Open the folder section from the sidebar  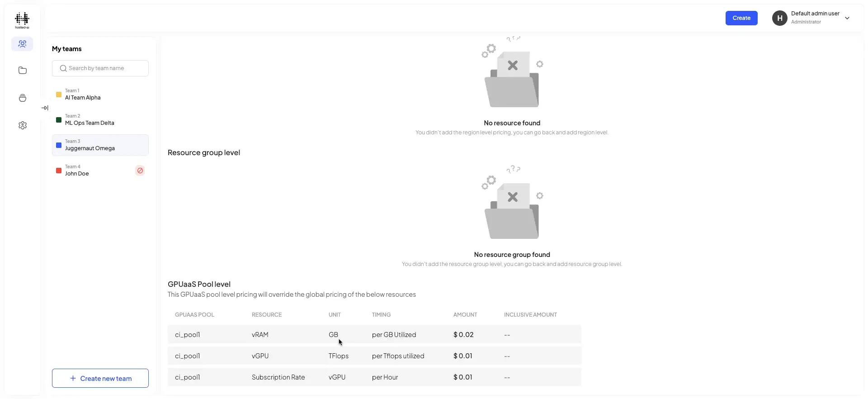(x=22, y=71)
